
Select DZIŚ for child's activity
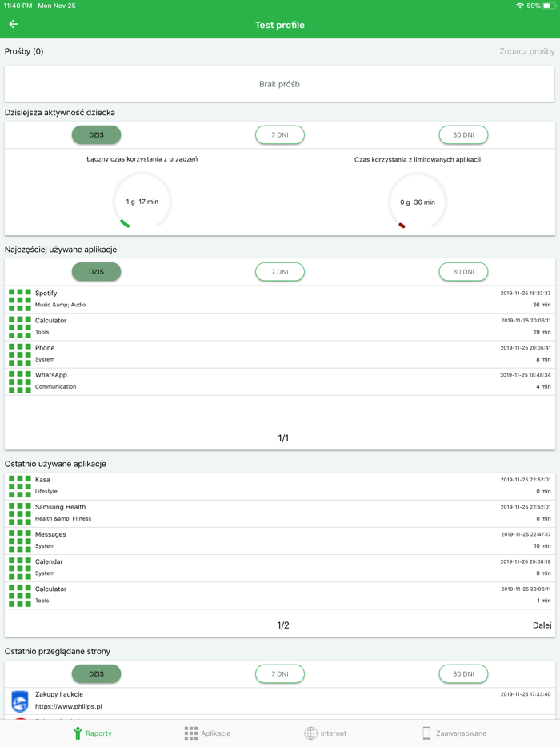tap(96, 135)
